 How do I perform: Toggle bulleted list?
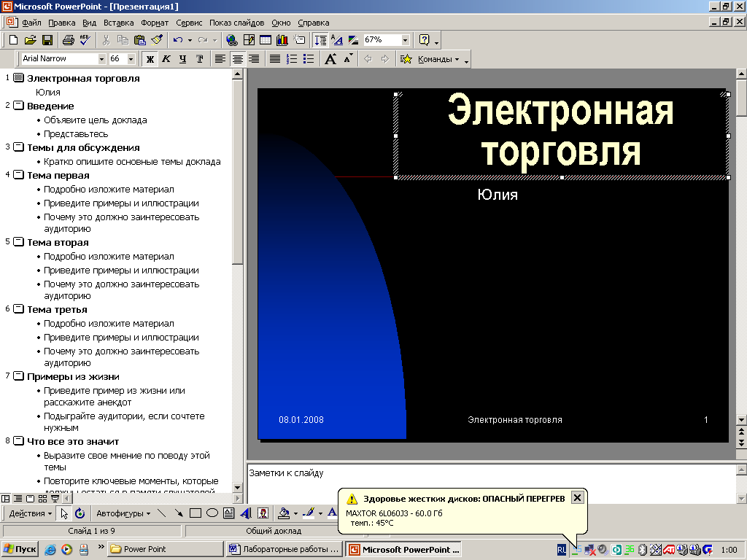(309, 59)
